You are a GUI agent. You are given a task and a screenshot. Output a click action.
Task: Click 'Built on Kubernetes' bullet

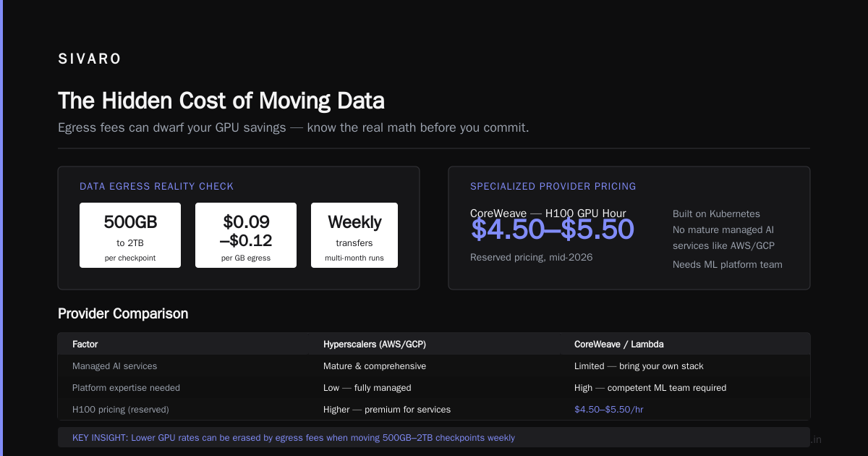[x=716, y=214]
